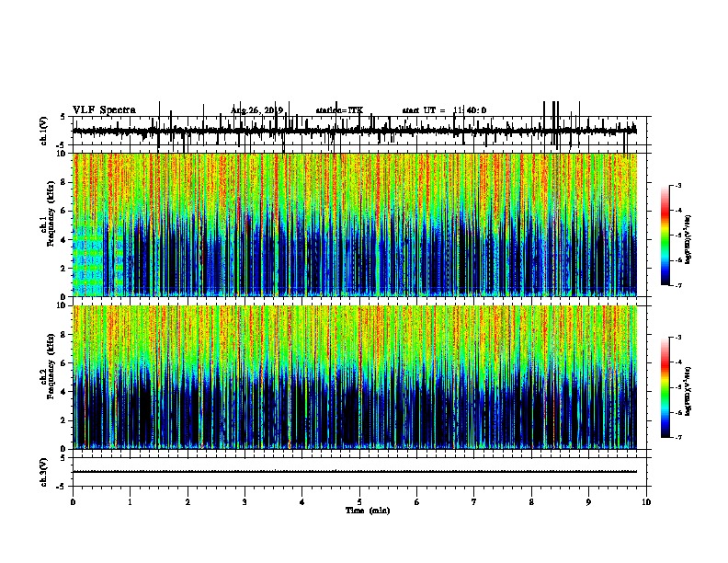The image size is (728, 563).
Task: Click time axis tick label "1"
Action: coord(130,502)
